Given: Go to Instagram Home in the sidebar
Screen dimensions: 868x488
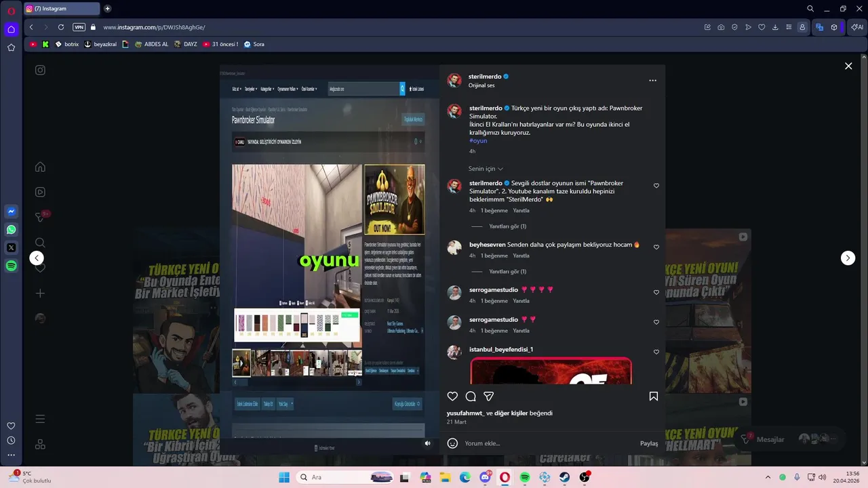Looking at the screenshot, I should 40,167.
